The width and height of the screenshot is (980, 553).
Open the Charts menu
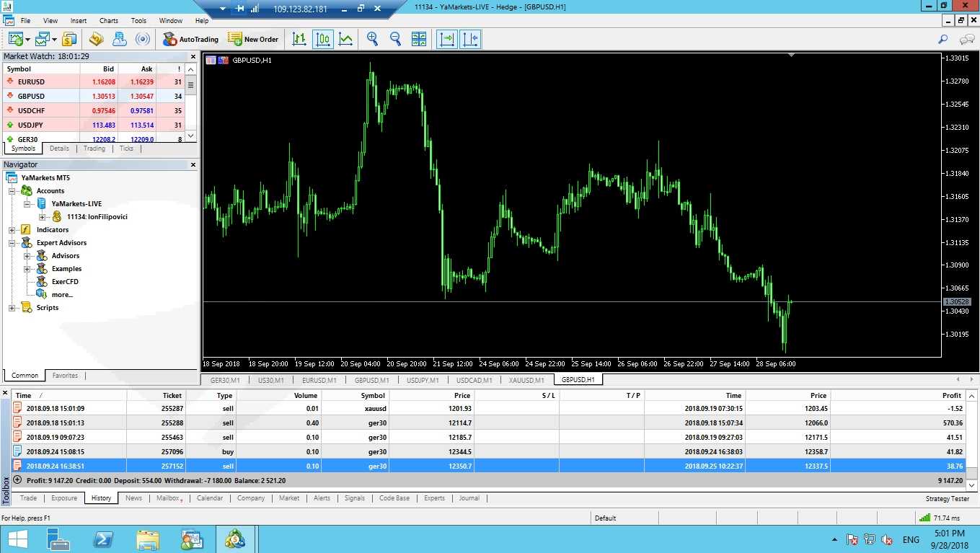109,21
